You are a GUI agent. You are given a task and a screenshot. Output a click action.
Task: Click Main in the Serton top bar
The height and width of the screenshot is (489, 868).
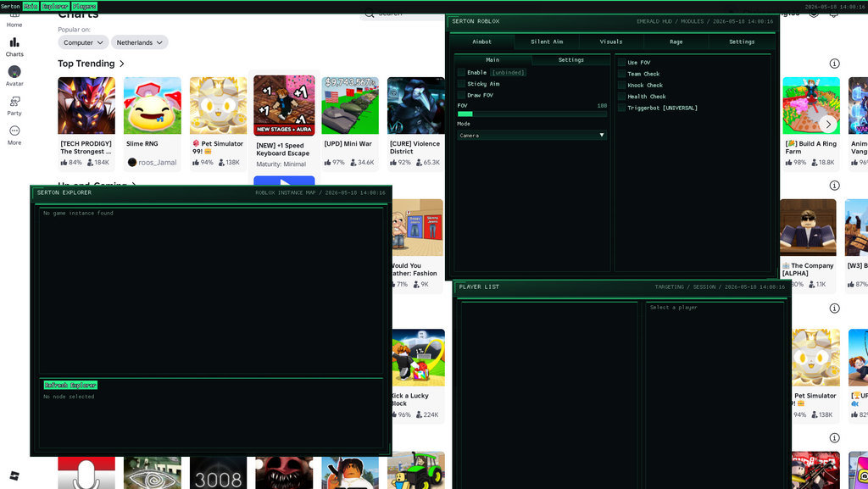pos(31,6)
